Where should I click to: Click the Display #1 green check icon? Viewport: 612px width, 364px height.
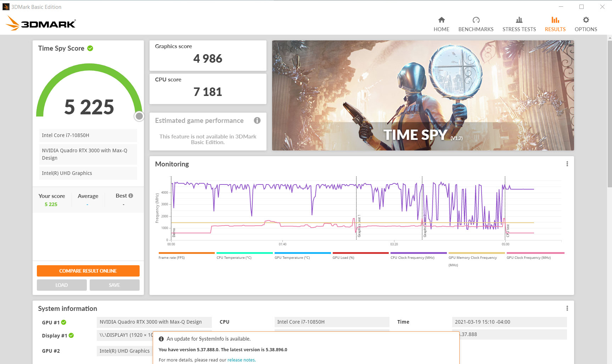71,335
